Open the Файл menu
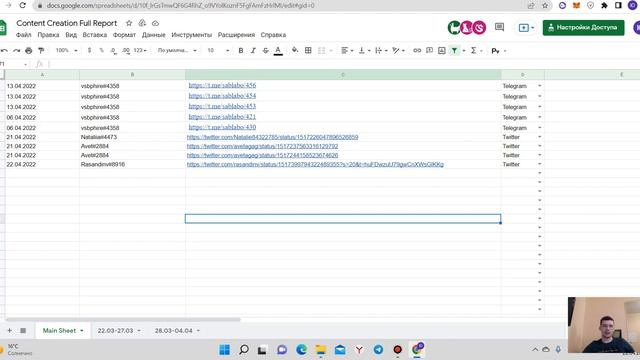 tap(24, 35)
